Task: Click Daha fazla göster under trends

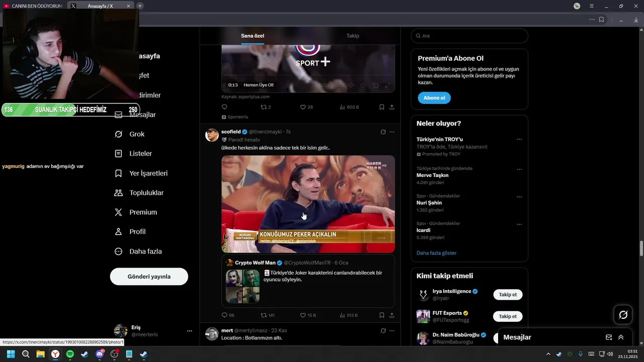Action: 436,253
